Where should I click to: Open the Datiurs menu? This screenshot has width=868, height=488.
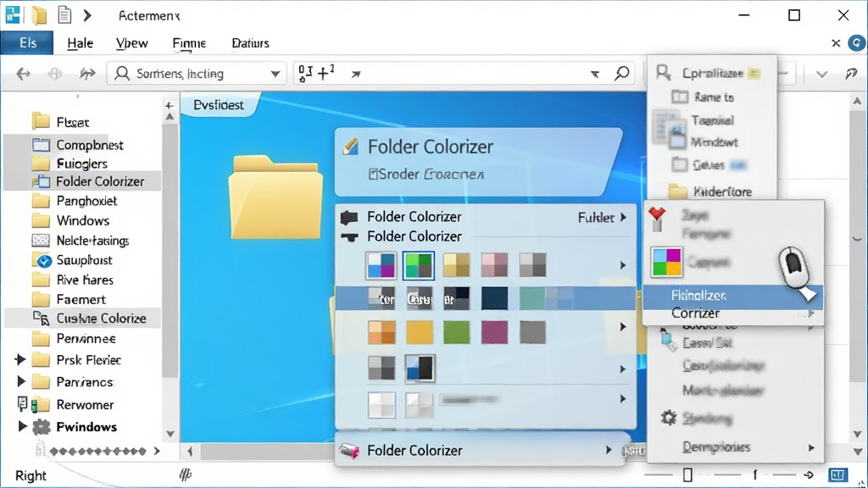pos(250,43)
